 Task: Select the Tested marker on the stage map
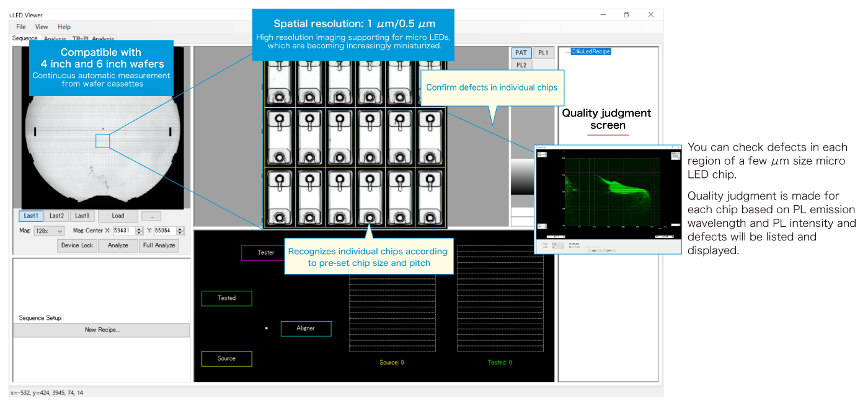tap(226, 298)
